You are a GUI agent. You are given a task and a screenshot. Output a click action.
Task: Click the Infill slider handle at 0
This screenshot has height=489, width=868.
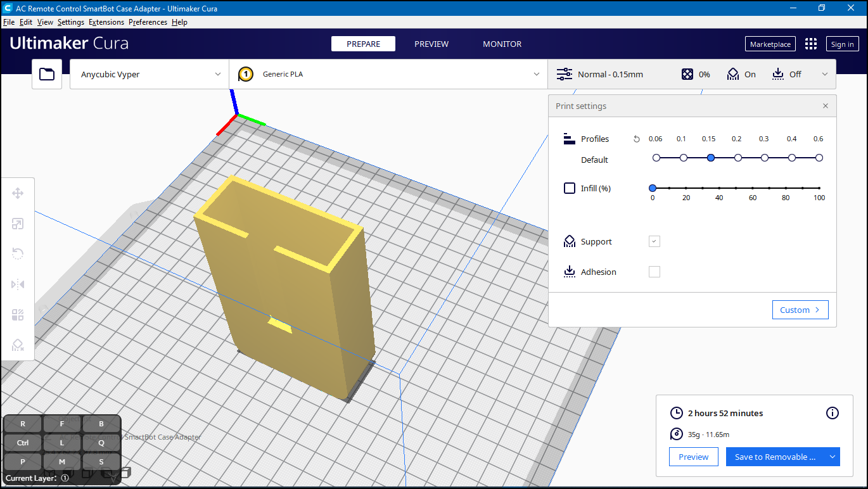[653, 188]
